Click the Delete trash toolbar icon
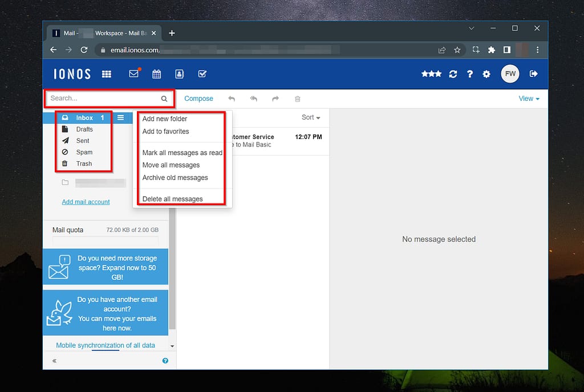The width and height of the screenshot is (584, 392). click(x=298, y=99)
